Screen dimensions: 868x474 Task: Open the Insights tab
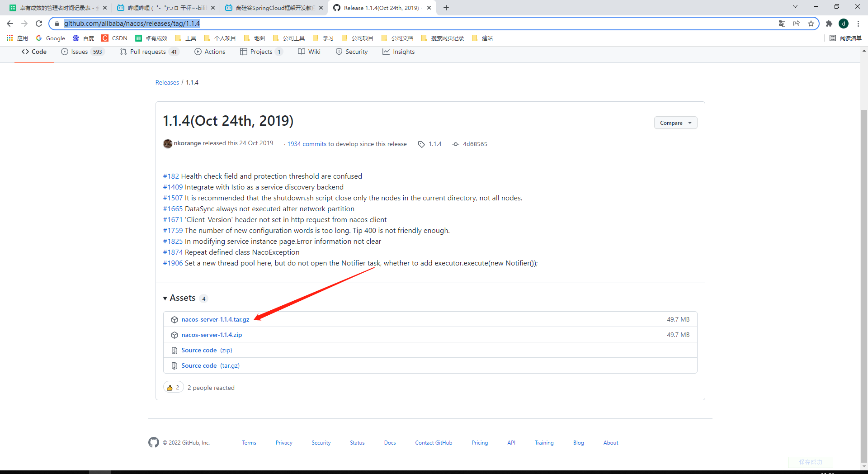[398, 52]
